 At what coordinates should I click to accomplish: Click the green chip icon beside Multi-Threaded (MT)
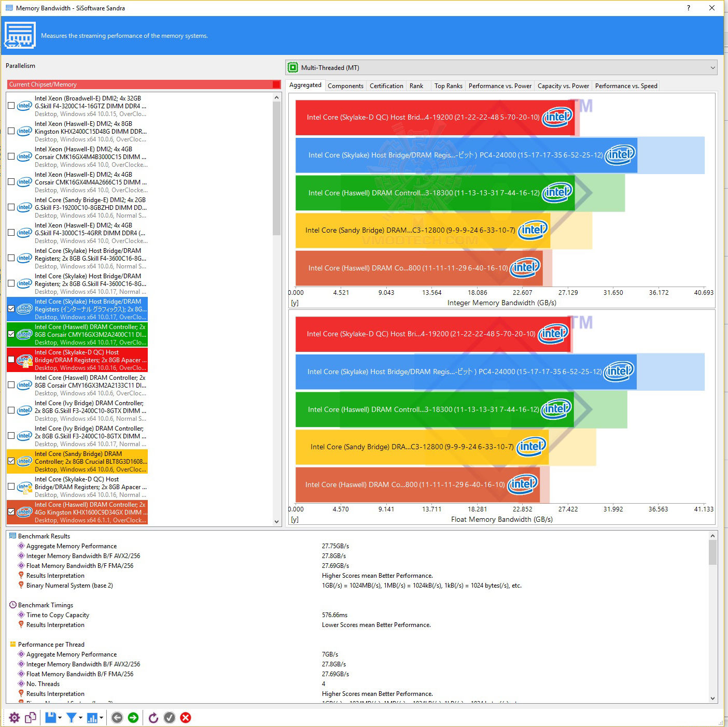pos(293,67)
